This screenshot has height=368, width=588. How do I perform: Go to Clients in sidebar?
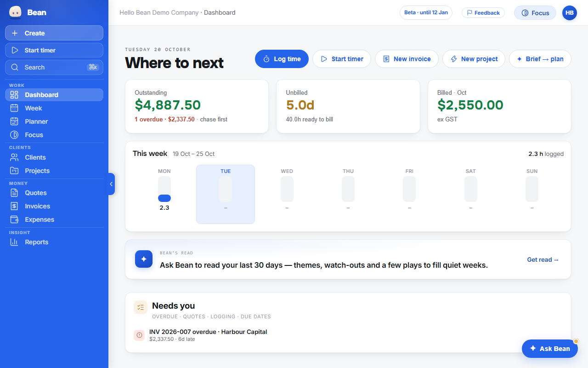54,157
